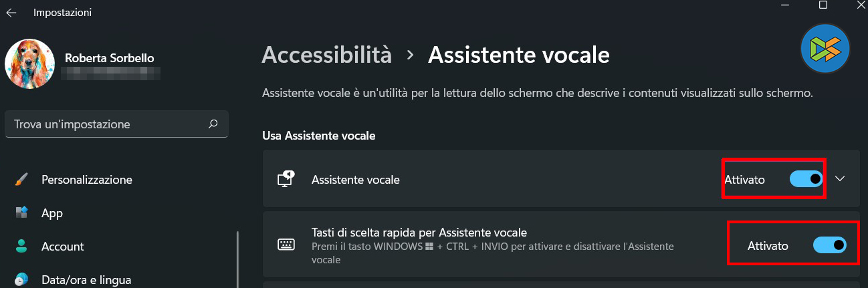Click the Trova un'impostazione search field
This screenshot has width=868, height=288.
107,124
